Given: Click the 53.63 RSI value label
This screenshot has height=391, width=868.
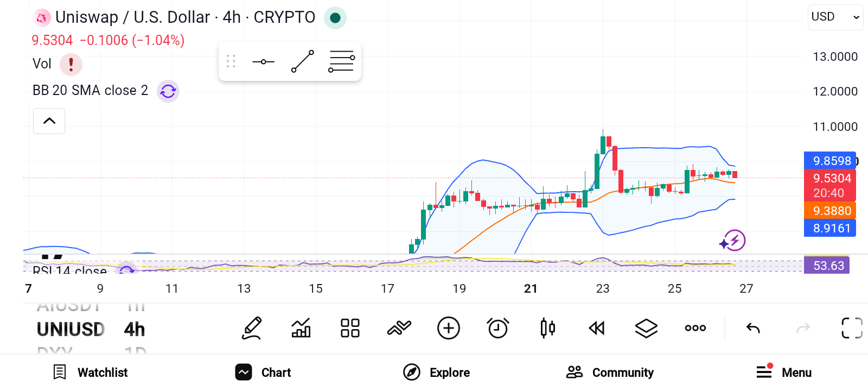Looking at the screenshot, I should coord(827,266).
